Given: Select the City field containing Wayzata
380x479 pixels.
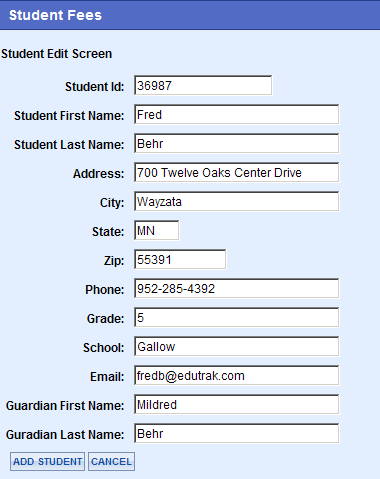Looking at the screenshot, I should (237, 201).
